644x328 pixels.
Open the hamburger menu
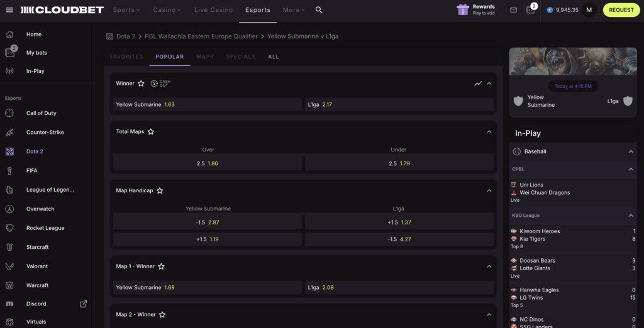click(x=9, y=10)
